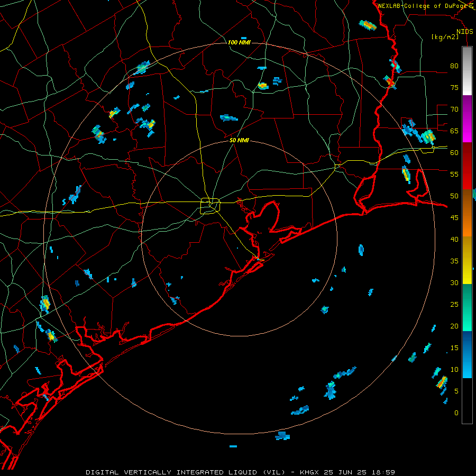Screen dimensions: 476x476
Task: Click the color scale value 45
Action: coord(454,218)
